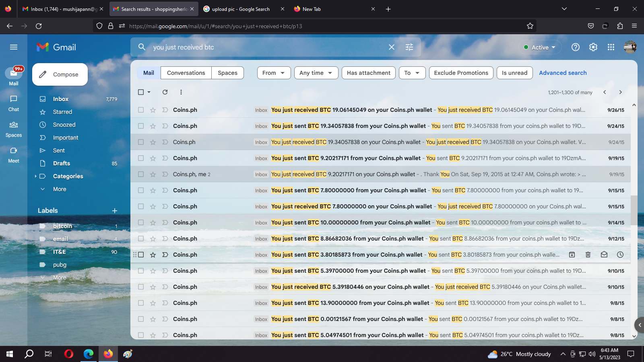This screenshot has height=362, width=644.
Task: Snooze the BTC 3.80185873 email
Action: click(620, 255)
